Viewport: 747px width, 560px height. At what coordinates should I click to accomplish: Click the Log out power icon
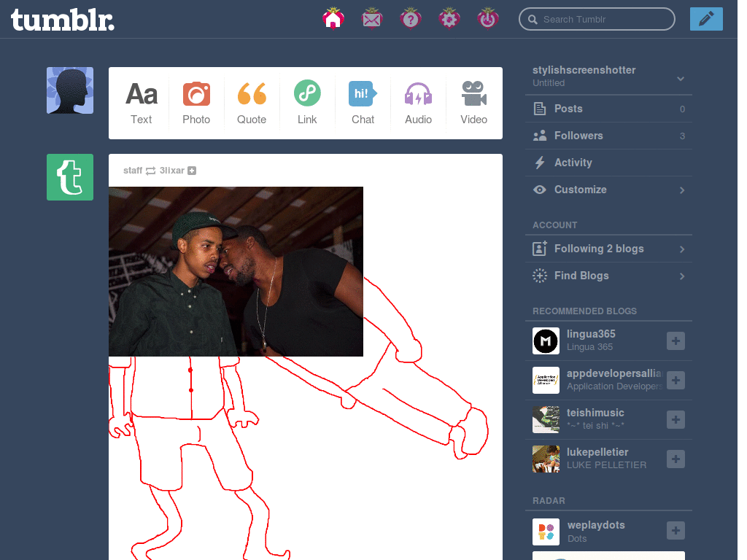coord(487,18)
